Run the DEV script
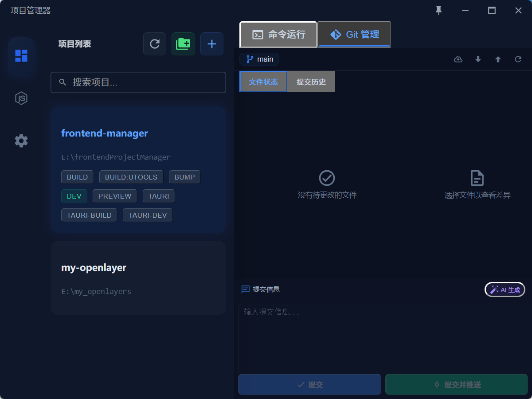Screen dimensions: 532x399 (74, 196)
